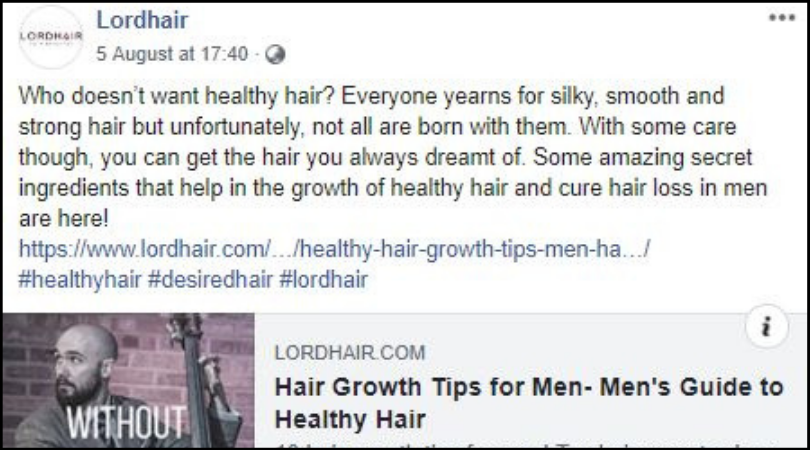Select the #lordhair hashtag
Viewport: 810px width, 450px height.
pos(323,280)
